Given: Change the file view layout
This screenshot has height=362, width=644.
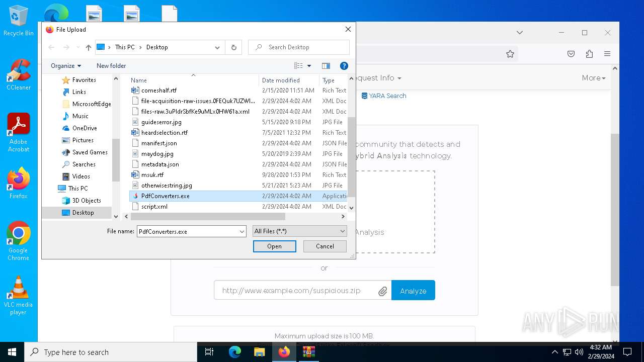Looking at the screenshot, I should click(x=298, y=66).
